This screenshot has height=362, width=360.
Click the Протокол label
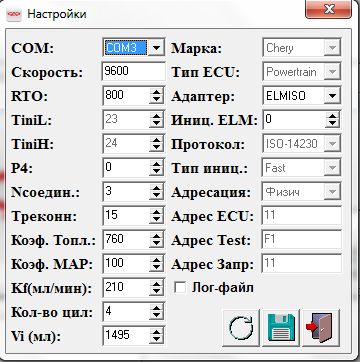point(208,145)
